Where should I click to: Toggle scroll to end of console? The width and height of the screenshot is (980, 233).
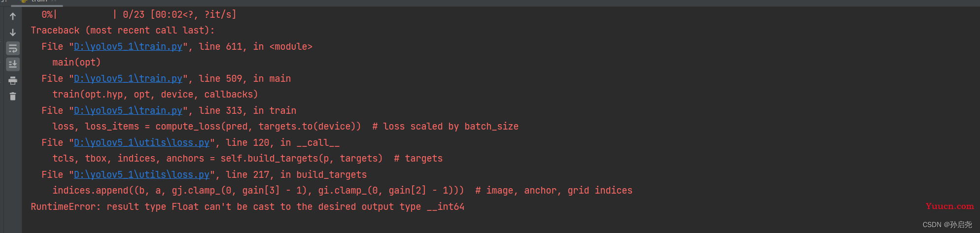[13, 64]
